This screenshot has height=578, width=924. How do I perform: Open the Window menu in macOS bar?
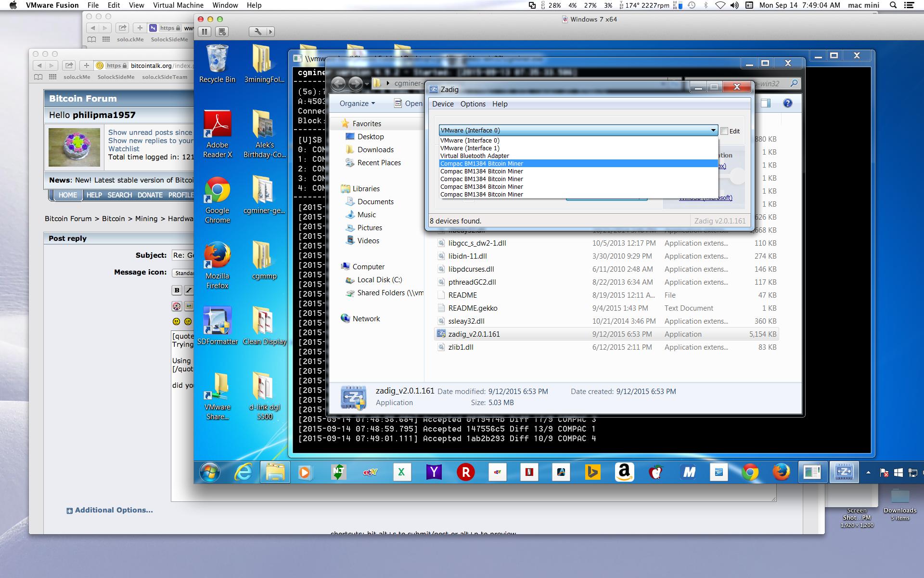pyautogui.click(x=225, y=5)
